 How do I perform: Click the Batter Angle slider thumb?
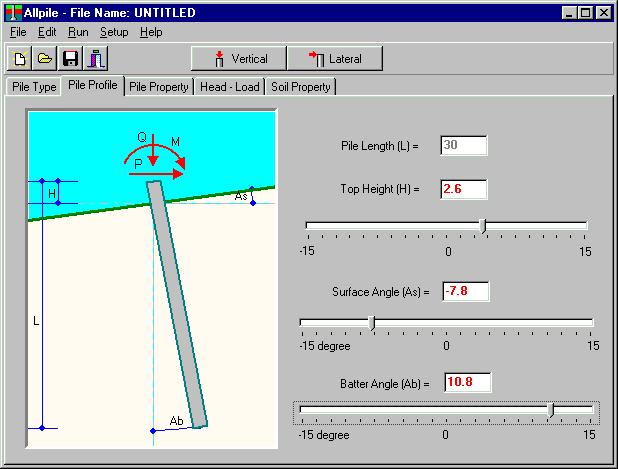(551, 410)
